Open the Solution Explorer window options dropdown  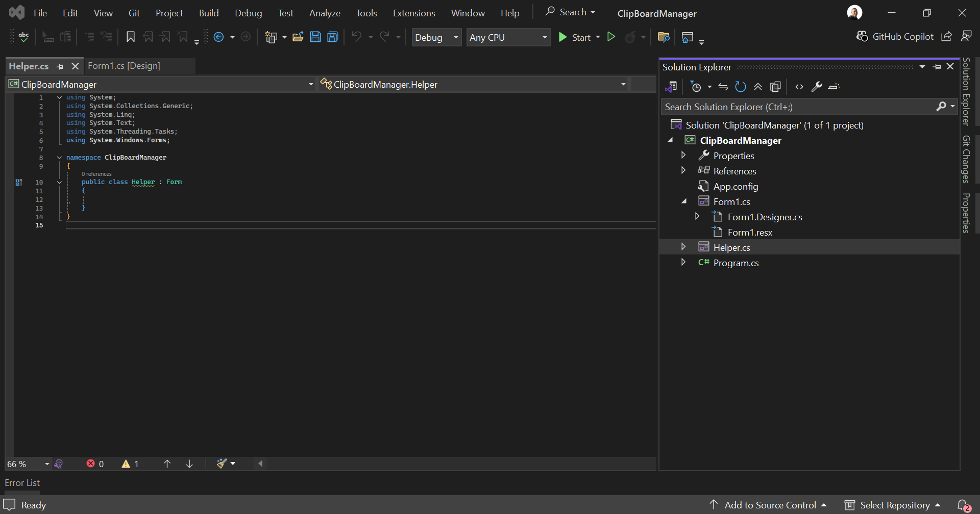922,67
